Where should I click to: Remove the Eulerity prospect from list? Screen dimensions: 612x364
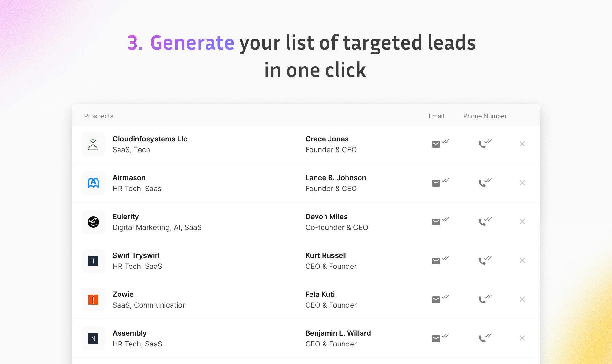click(522, 222)
